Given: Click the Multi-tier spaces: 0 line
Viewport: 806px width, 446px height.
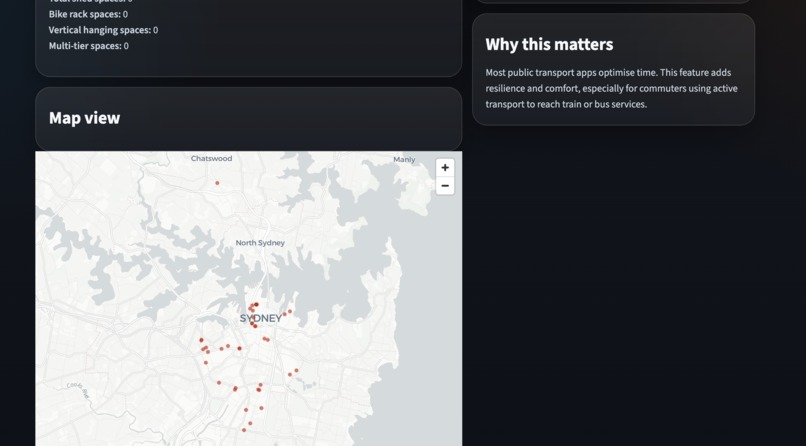Looking at the screenshot, I should 89,46.
